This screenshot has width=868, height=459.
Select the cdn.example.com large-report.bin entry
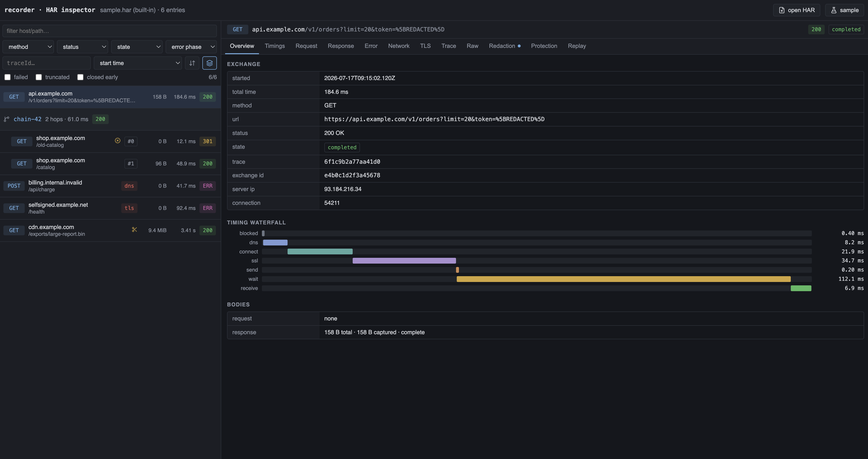tap(111, 230)
